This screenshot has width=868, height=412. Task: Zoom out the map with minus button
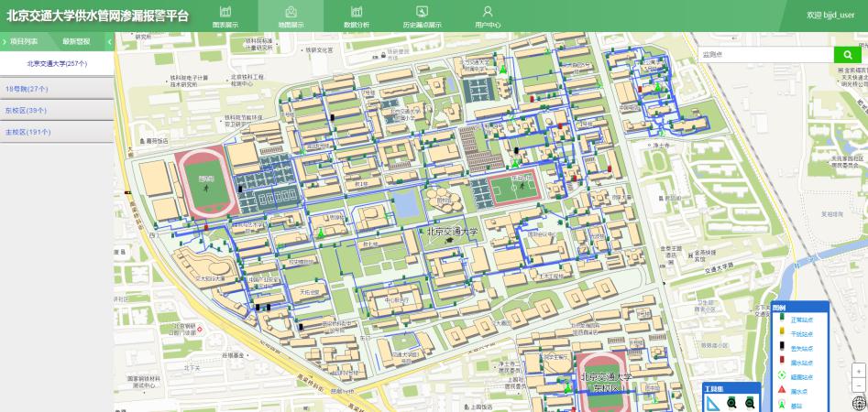pos(858,385)
